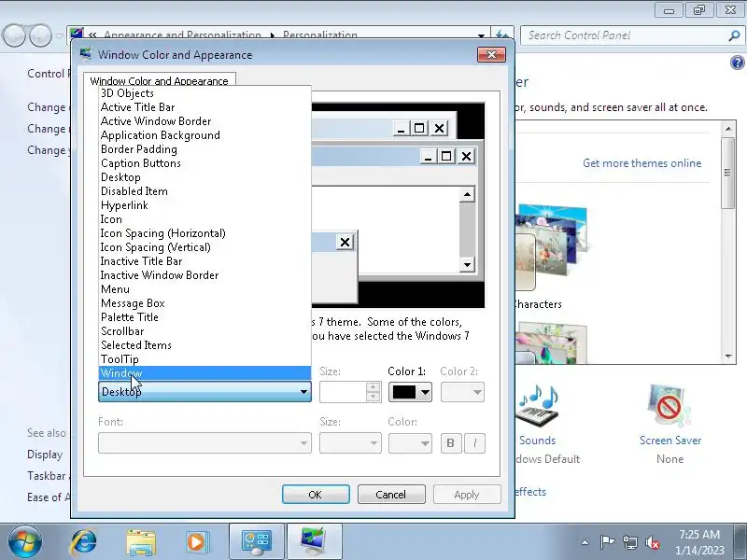Collapse the Item combo box showing Desktop

(x=204, y=392)
